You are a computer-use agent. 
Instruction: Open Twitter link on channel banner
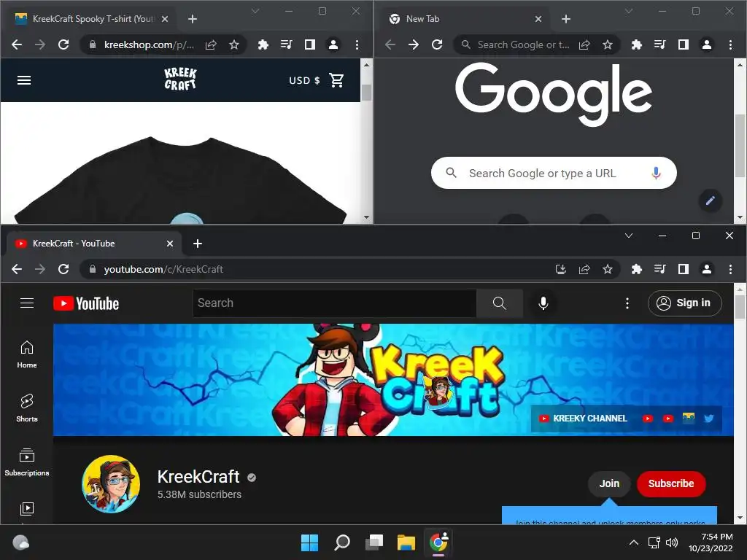point(709,419)
